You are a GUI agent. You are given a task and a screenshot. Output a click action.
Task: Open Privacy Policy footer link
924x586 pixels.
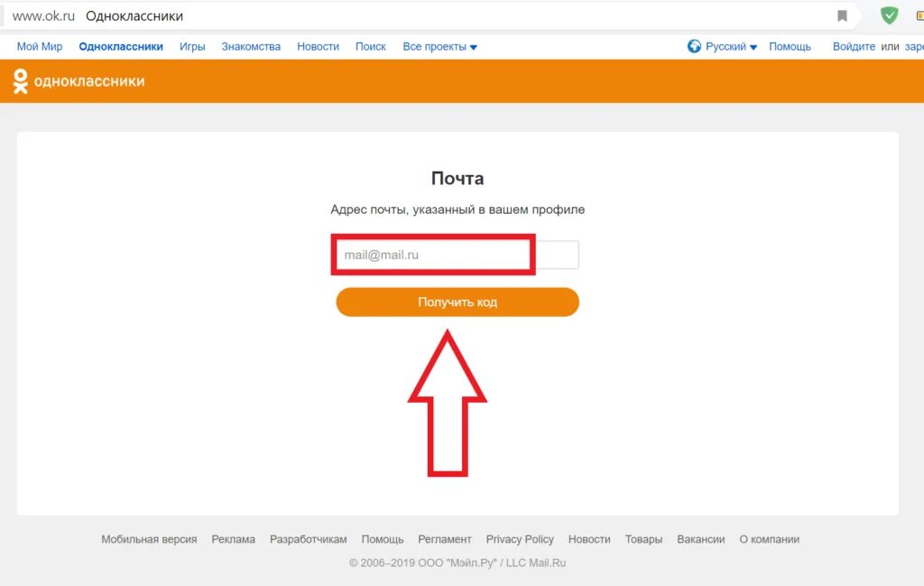tap(520, 539)
